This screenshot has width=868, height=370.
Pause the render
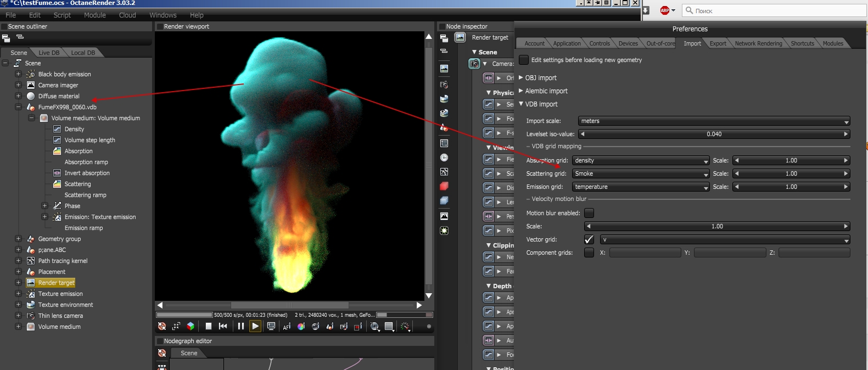[x=240, y=326]
